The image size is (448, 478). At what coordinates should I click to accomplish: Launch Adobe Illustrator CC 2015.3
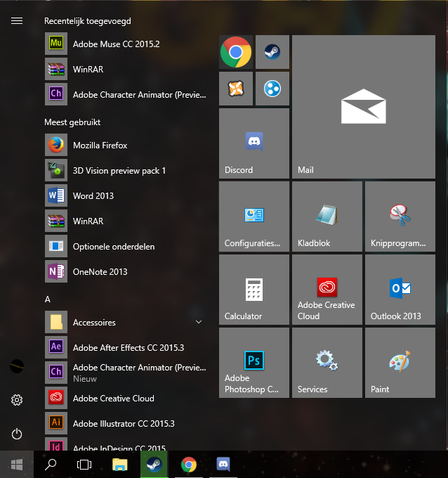click(x=126, y=423)
